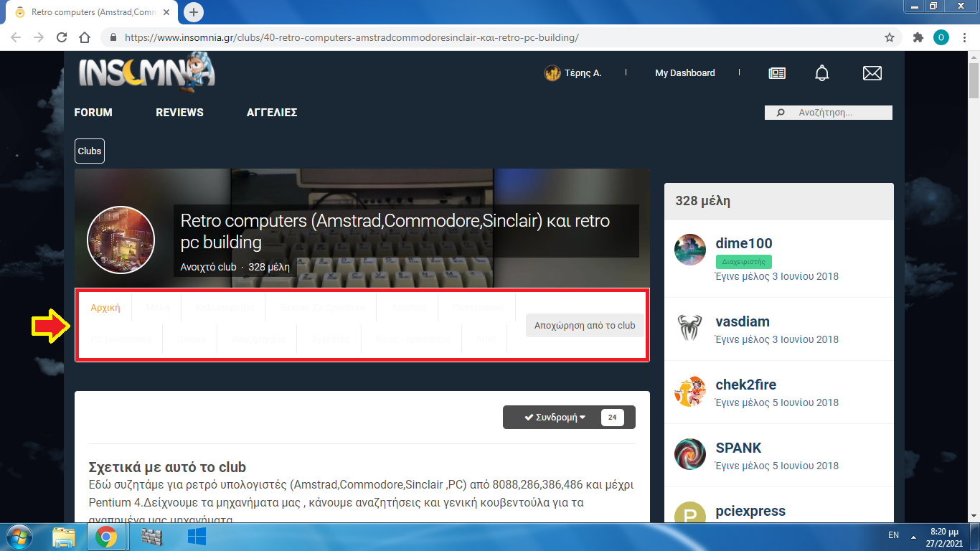This screenshot has width=980, height=551.
Task: Open the chek2fire member name link
Action: (746, 385)
